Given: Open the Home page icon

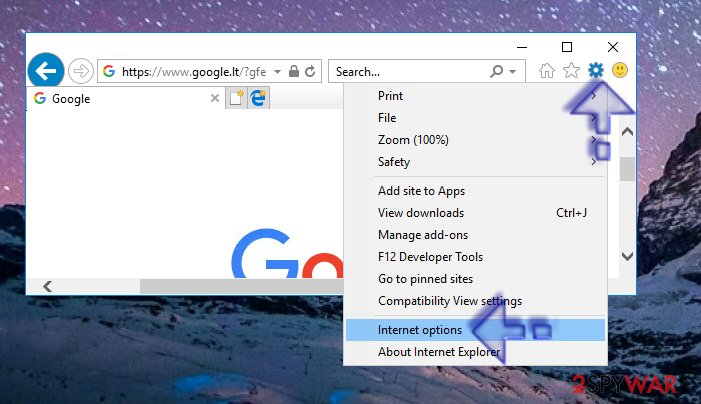Looking at the screenshot, I should coord(546,71).
